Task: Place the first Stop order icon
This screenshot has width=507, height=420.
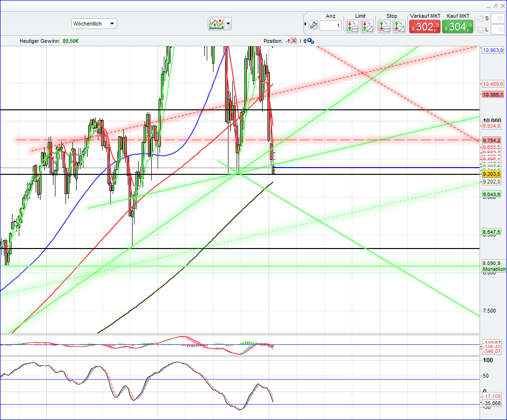Action: coord(384,26)
